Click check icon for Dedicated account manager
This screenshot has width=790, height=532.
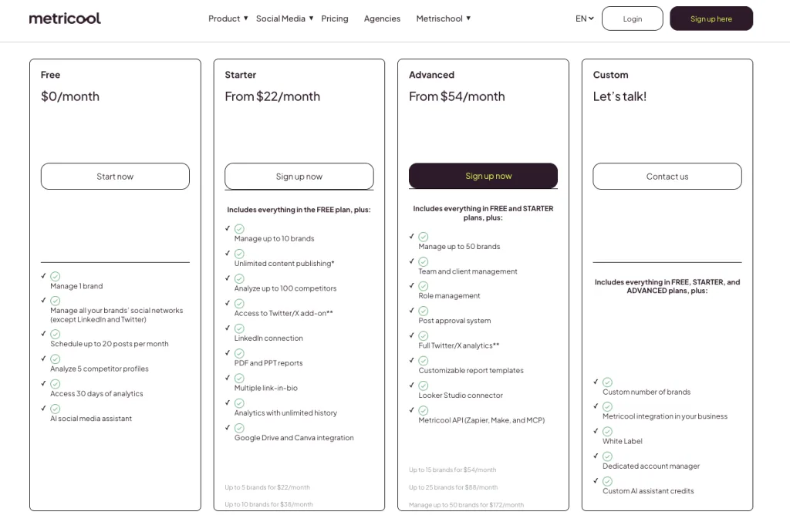(x=608, y=456)
